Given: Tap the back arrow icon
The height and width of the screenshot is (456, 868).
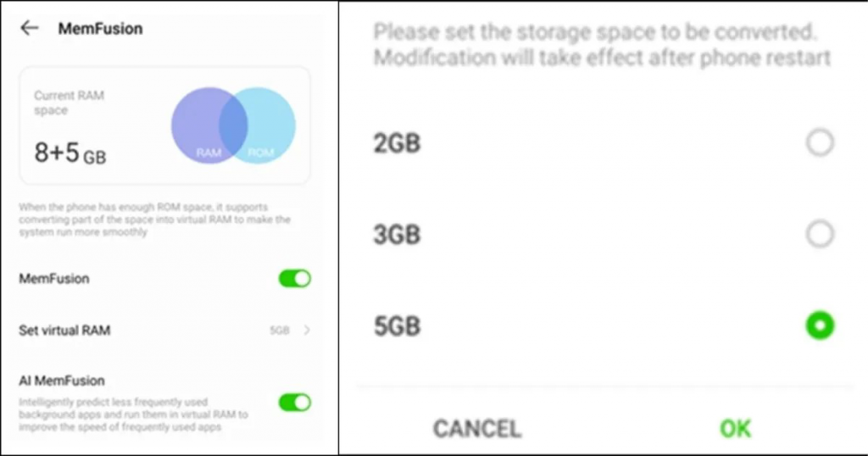Looking at the screenshot, I should [x=30, y=28].
